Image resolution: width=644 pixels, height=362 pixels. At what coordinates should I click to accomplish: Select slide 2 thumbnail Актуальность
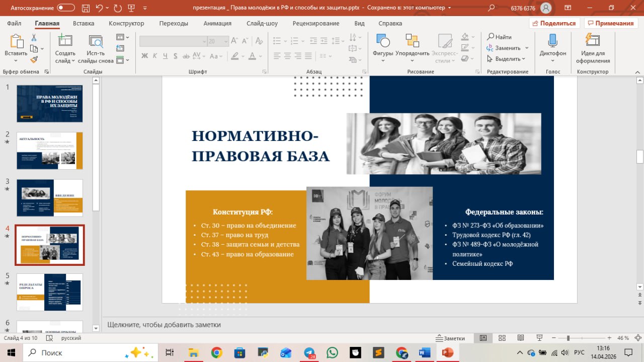(50, 151)
